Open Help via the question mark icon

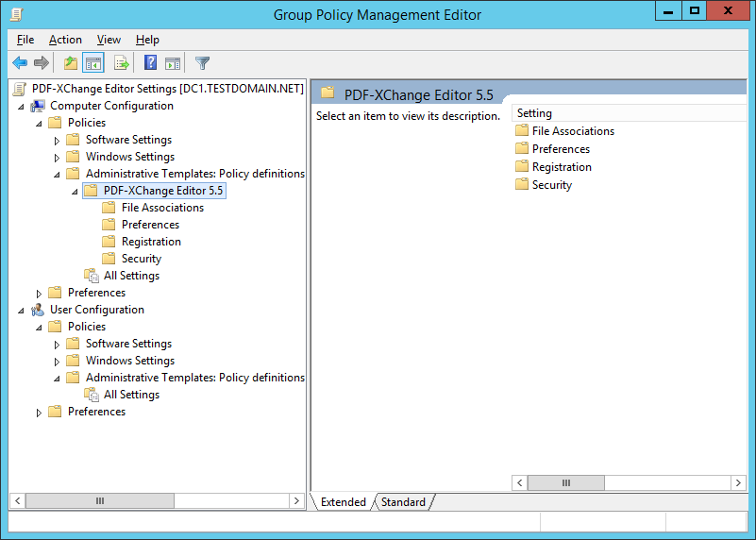(150, 62)
